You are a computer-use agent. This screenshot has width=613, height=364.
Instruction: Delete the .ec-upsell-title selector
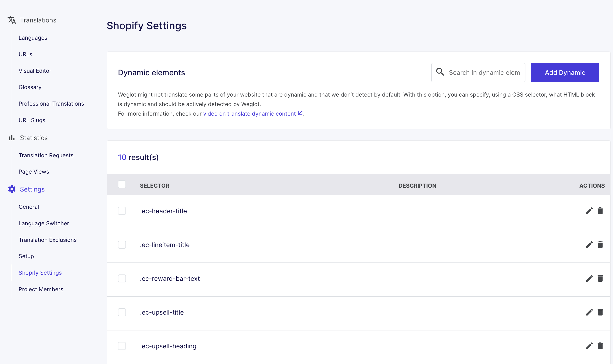[x=600, y=312]
